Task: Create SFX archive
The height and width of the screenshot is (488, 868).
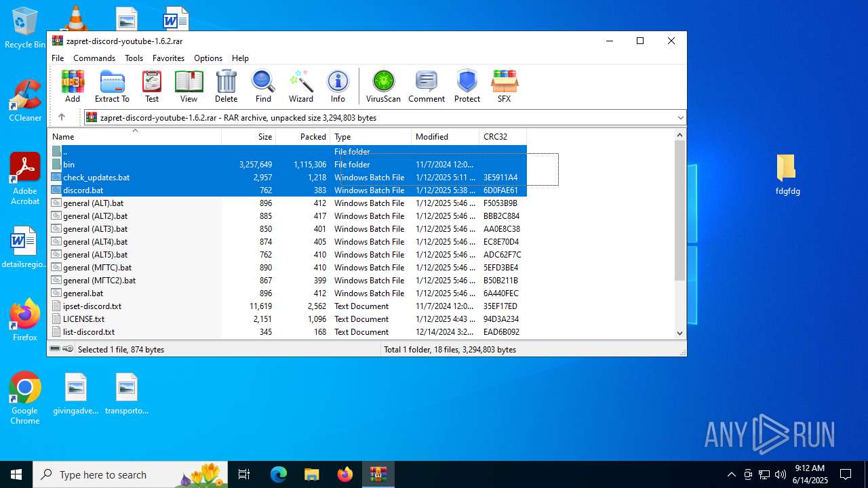Action: pos(504,86)
